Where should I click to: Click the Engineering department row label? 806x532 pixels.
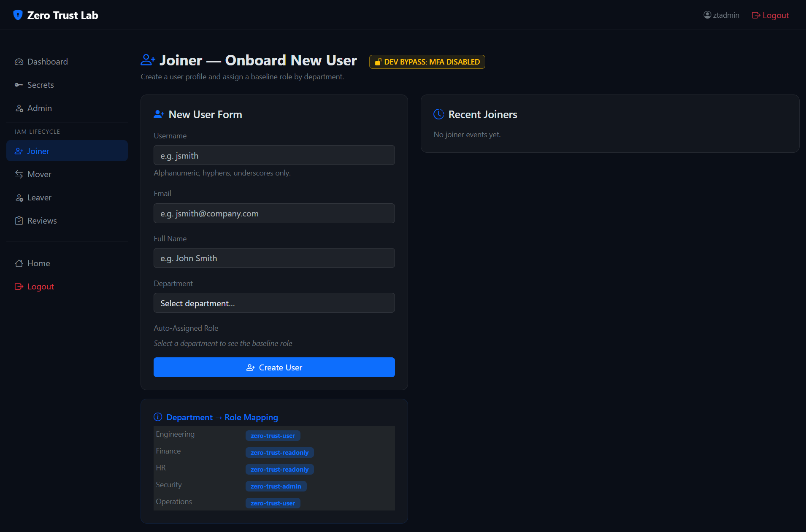(175, 434)
